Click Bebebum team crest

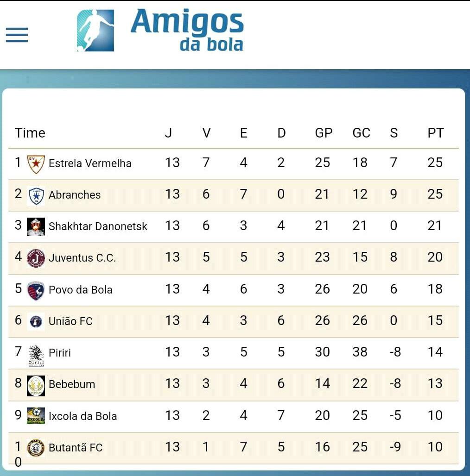(x=36, y=385)
